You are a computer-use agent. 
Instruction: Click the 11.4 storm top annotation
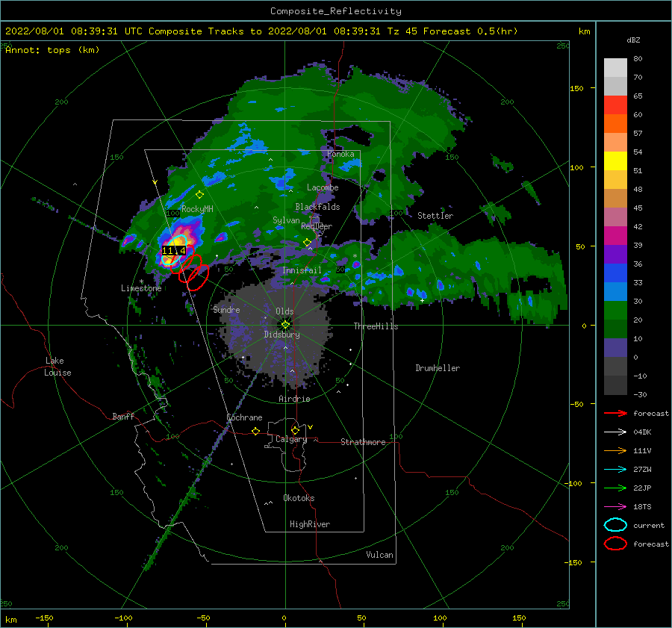tap(173, 251)
